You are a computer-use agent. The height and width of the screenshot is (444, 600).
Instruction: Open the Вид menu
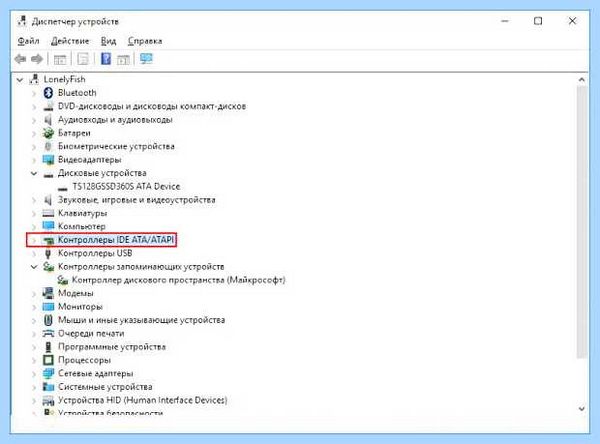(x=108, y=41)
